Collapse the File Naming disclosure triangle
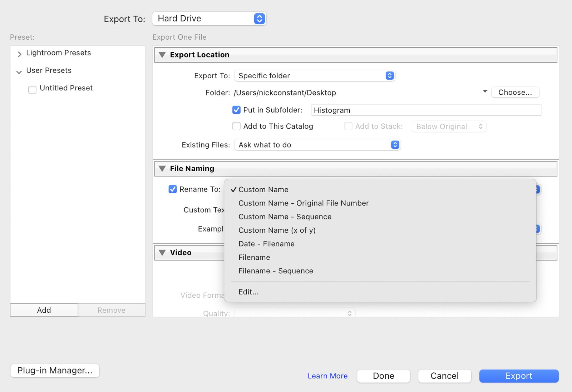572x392 pixels. click(x=162, y=168)
